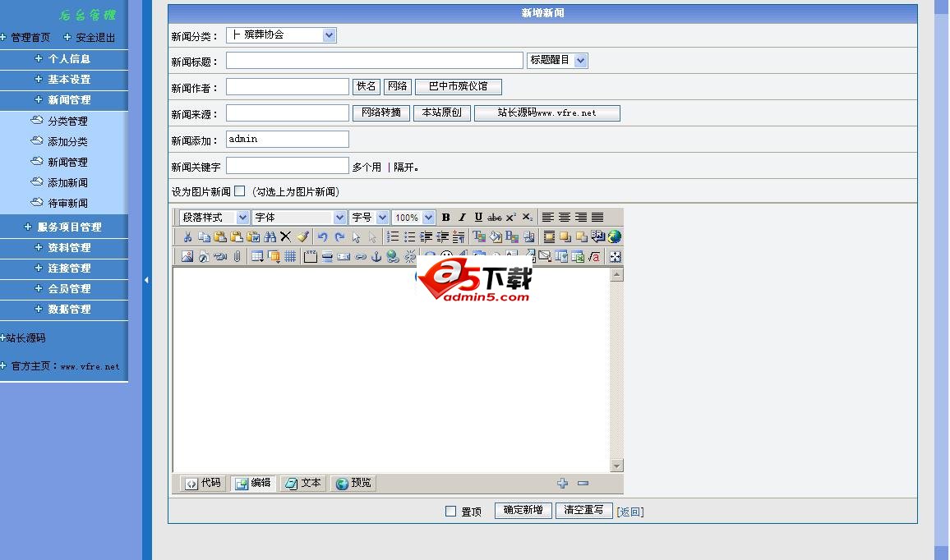Image resolution: width=950 pixels, height=560 pixels.
Task: Toggle fullscreen editor icon
Action: (x=615, y=257)
